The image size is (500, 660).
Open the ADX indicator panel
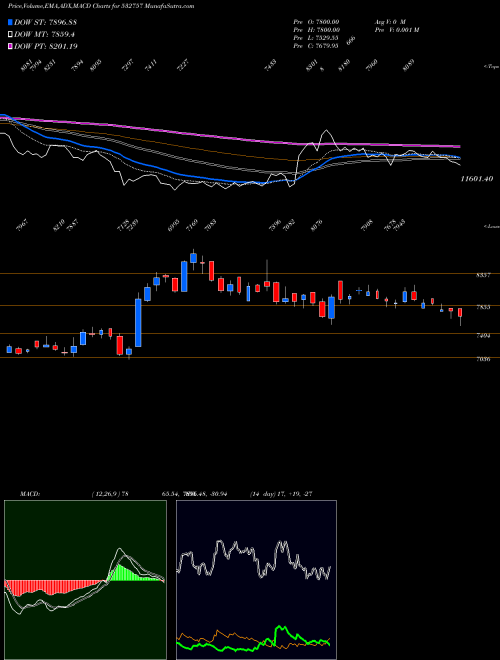point(256,580)
